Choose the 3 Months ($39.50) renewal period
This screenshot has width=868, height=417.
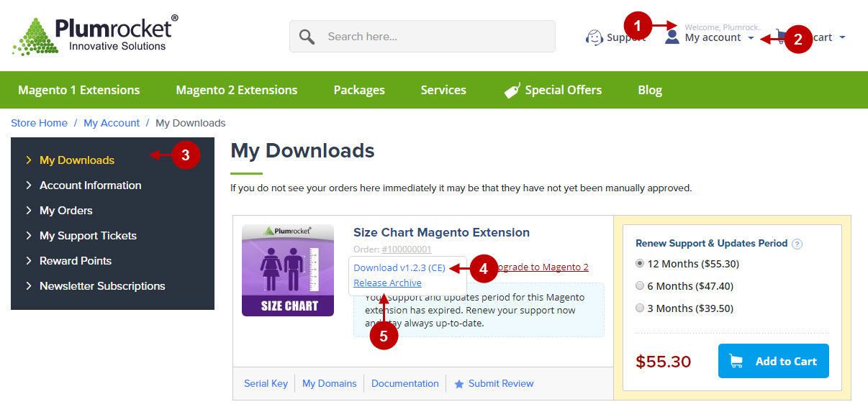coord(640,308)
